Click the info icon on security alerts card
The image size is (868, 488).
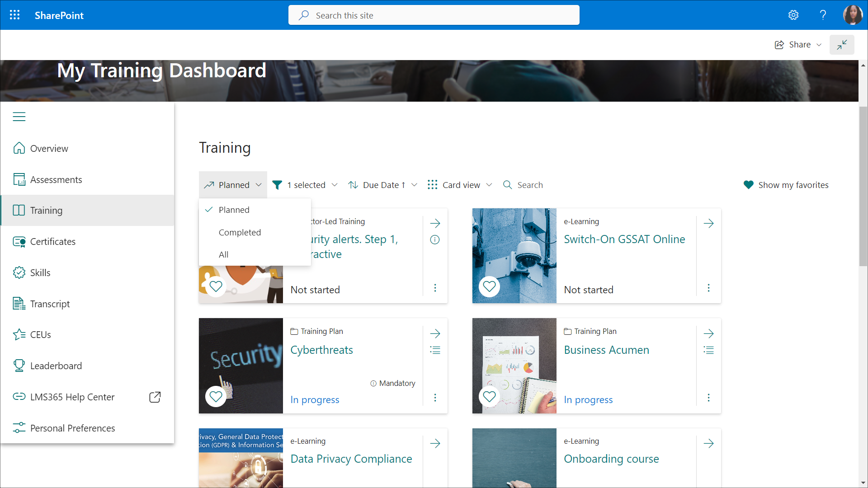point(435,240)
